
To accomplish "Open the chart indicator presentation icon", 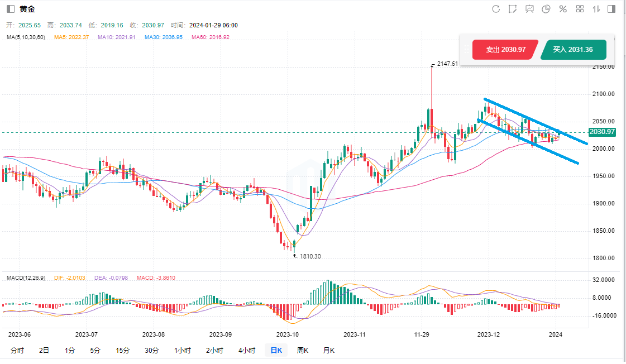I will (529, 9).
